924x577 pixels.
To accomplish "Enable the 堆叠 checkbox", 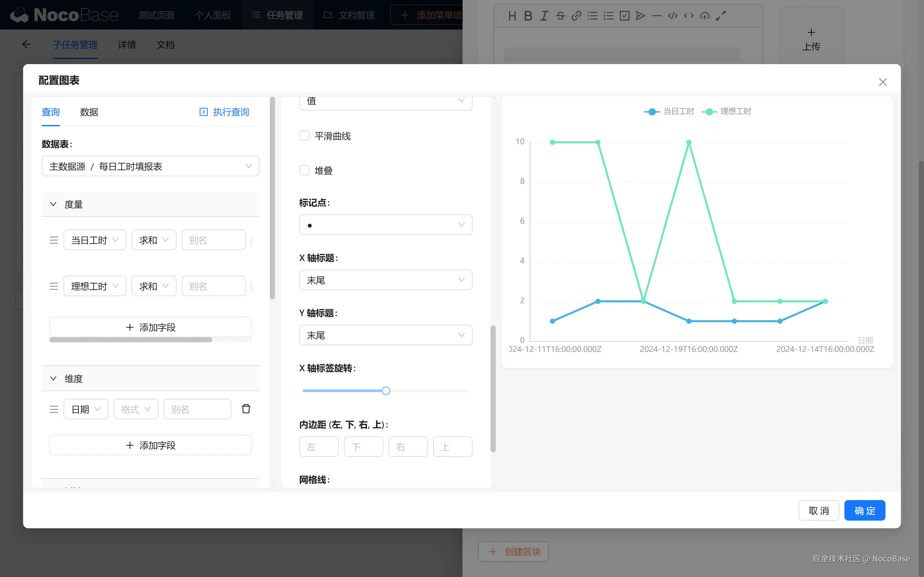I will [304, 170].
